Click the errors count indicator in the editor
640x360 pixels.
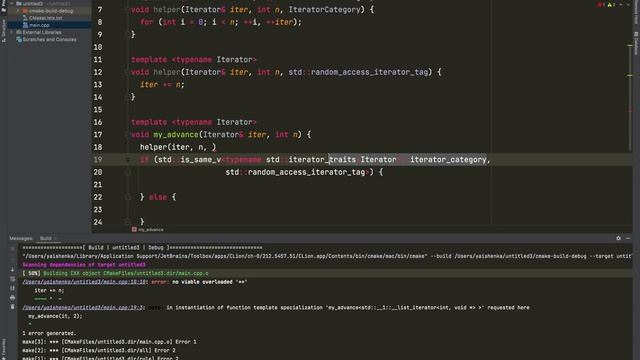point(601,5)
